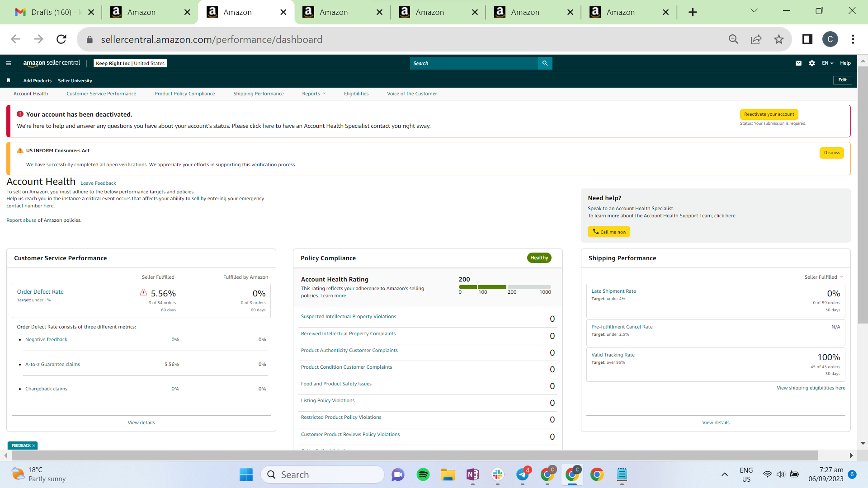Click the Report abuse link

21,221
